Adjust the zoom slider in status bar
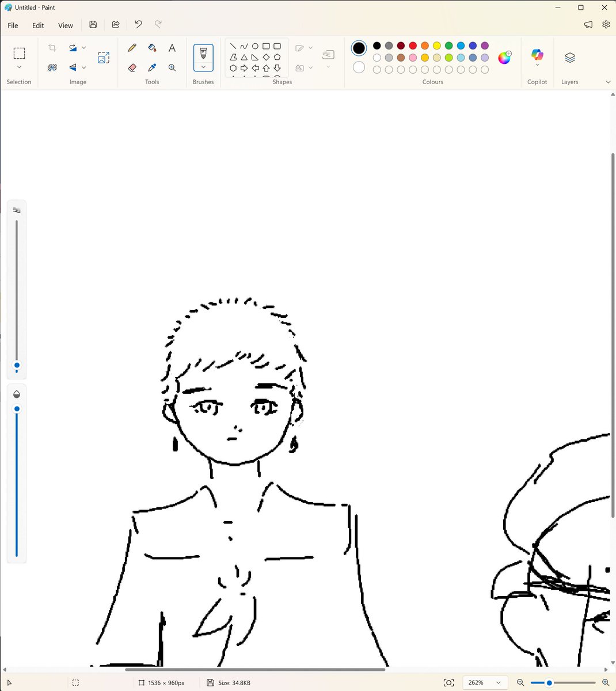Viewport: 616px width, 691px height. point(549,683)
